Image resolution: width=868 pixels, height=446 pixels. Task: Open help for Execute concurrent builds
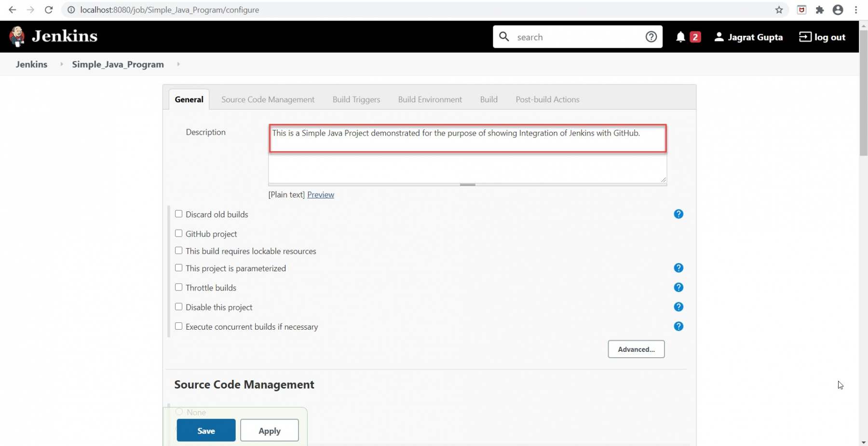click(678, 326)
